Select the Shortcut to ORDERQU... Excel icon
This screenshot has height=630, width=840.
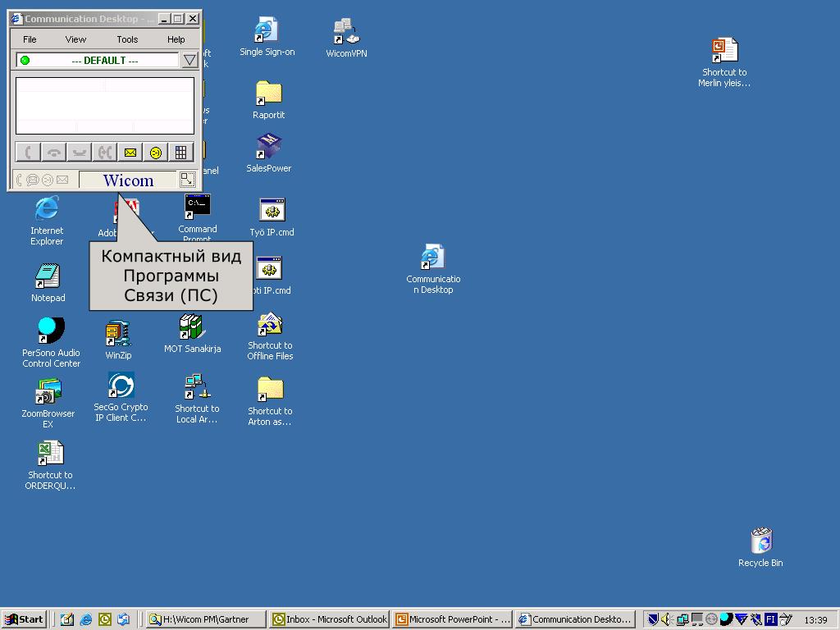coord(50,465)
